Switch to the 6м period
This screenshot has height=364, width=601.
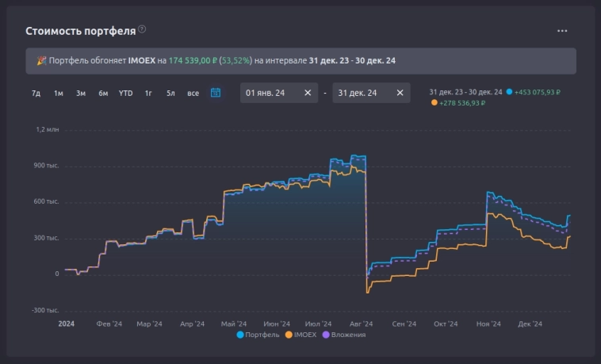103,93
